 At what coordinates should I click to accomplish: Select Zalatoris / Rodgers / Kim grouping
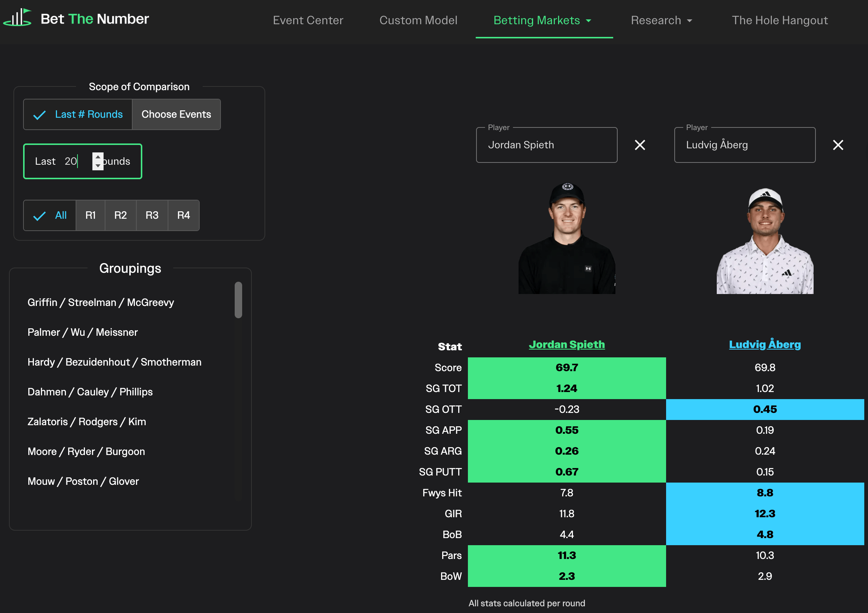click(86, 422)
